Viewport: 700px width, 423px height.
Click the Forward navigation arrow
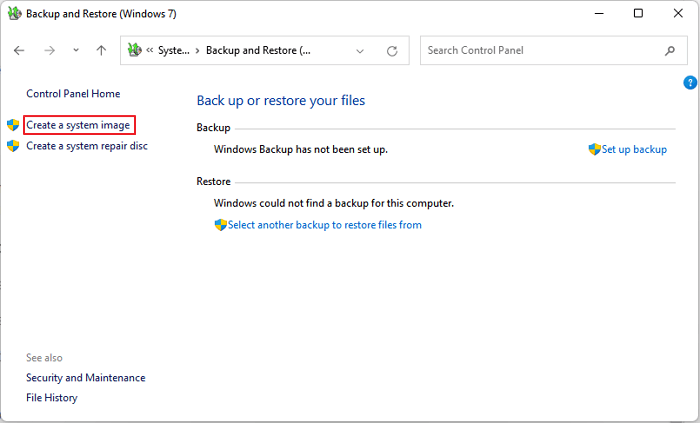(49, 50)
